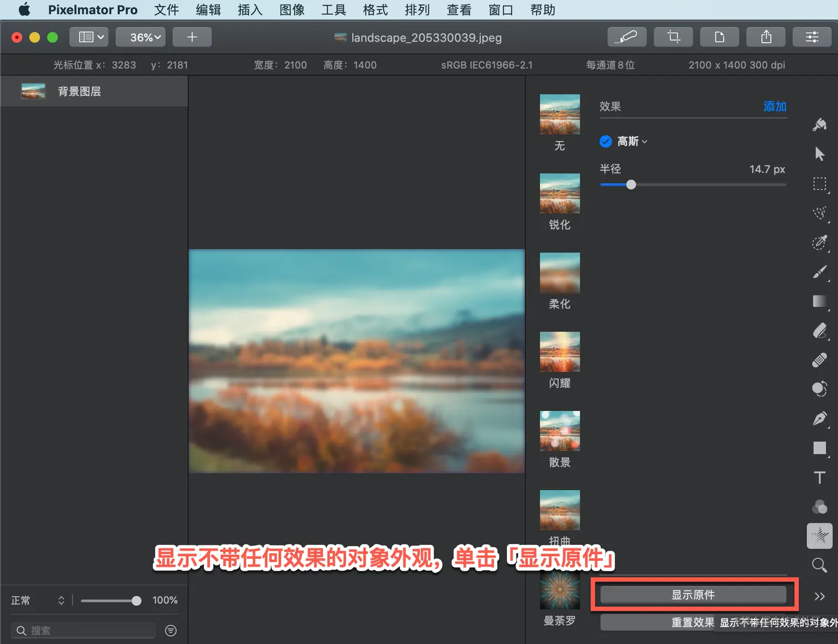
Task: Click the add plus toolbar button
Action: [192, 37]
